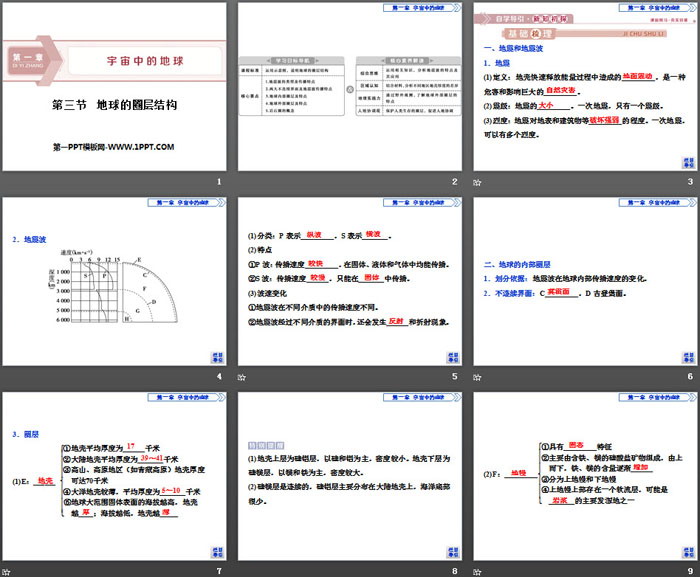Click slide number label 5
Viewport: 700px width, 577px height.
(x=454, y=376)
